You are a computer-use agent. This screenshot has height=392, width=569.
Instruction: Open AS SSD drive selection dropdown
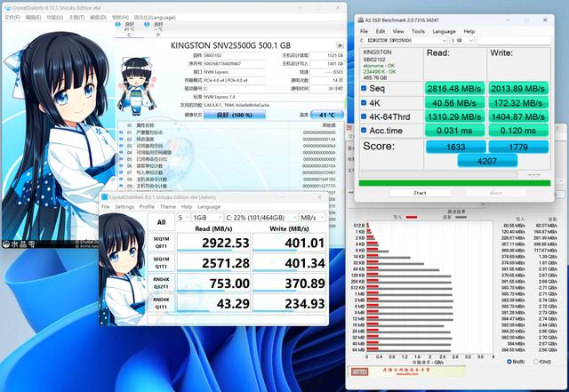point(404,40)
